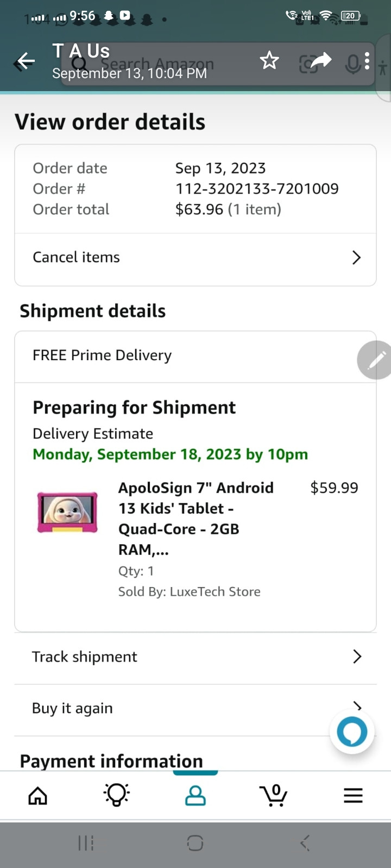Go to Amazon Home tab

click(37, 796)
